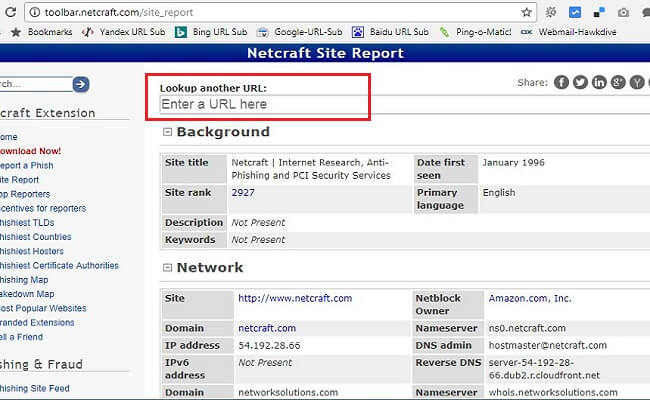Open the Baidu URL Sub bookmark

390,32
